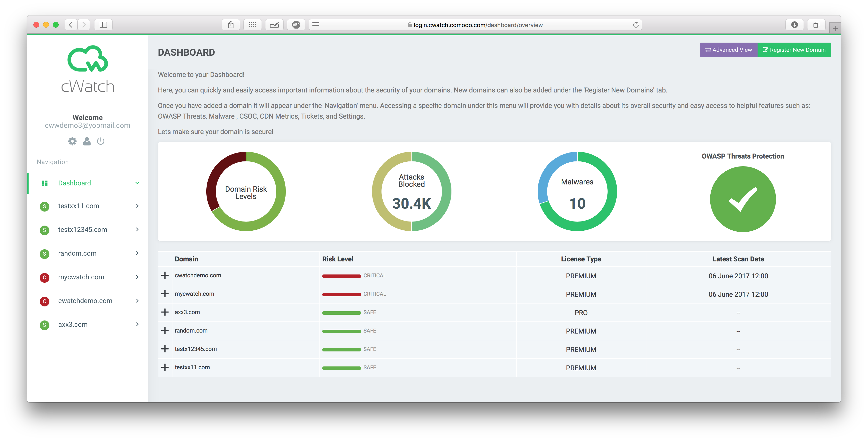This screenshot has width=868, height=441.
Task: Click the Domain Risk Levels donut chart
Action: tap(246, 191)
